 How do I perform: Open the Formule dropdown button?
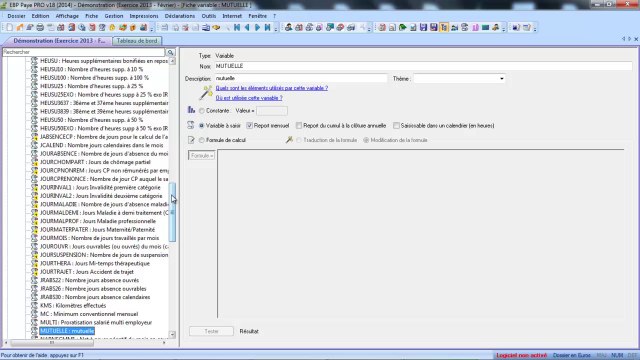pyautogui.click(x=202, y=156)
